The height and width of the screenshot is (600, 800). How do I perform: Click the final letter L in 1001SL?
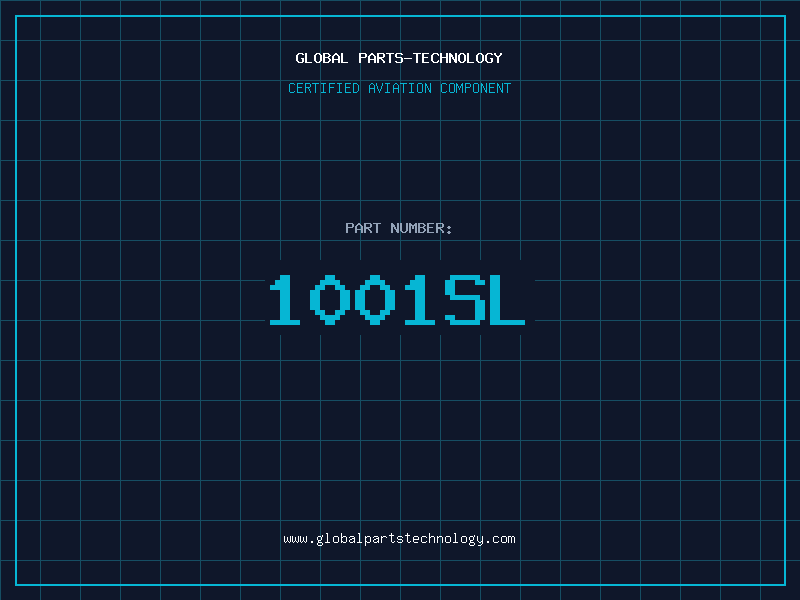[507, 300]
